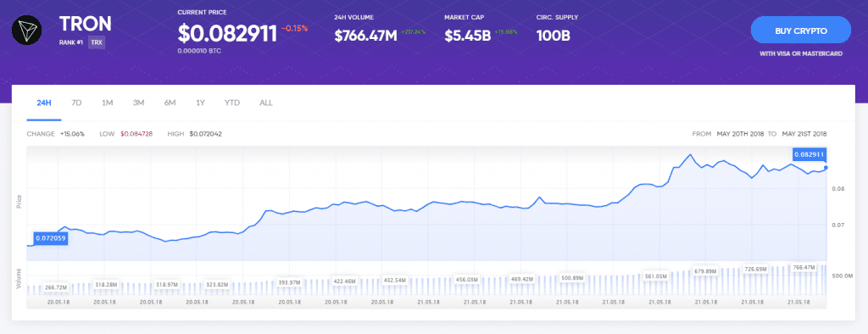Click the 0.082911 price marker on chart
The width and height of the screenshot is (868, 334).
click(x=809, y=154)
